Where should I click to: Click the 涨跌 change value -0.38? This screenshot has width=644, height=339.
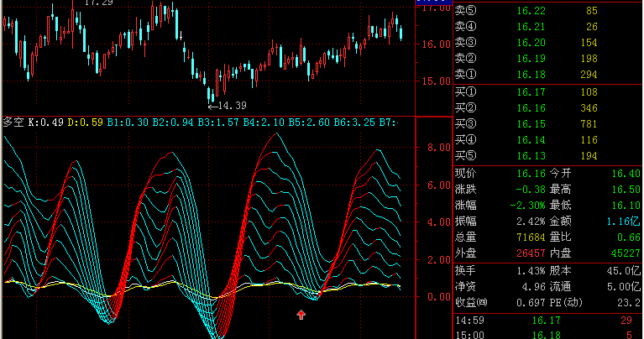tap(531, 190)
